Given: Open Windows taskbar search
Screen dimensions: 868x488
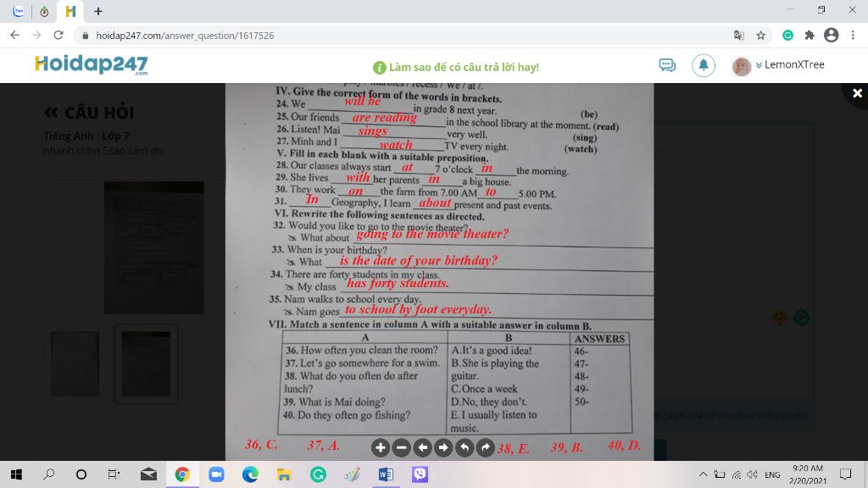Looking at the screenshot, I should (x=48, y=474).
